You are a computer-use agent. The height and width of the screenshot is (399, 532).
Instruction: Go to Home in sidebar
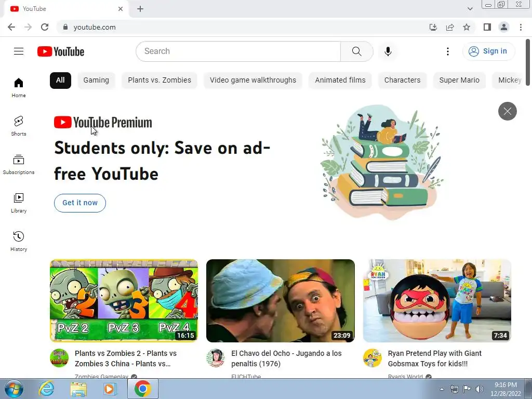click(x=19, y=87)
